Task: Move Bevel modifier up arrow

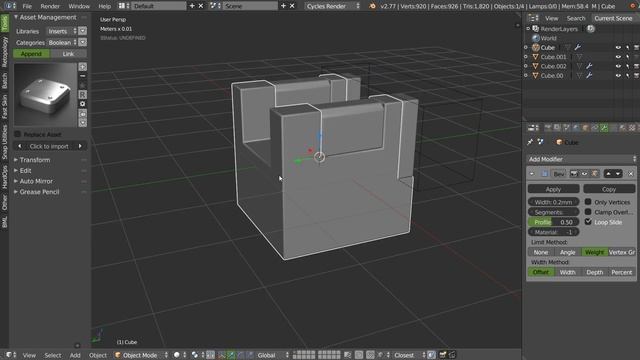Action: click(x=608, y=174)
